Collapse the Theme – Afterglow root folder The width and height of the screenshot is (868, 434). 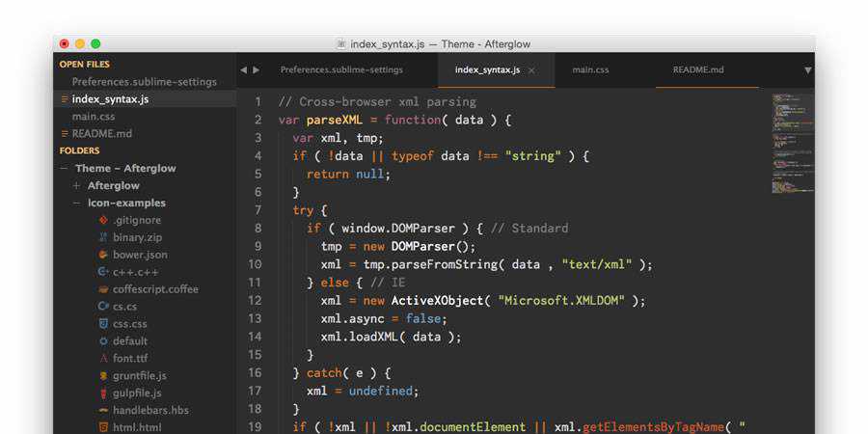(x=65, y=168)
